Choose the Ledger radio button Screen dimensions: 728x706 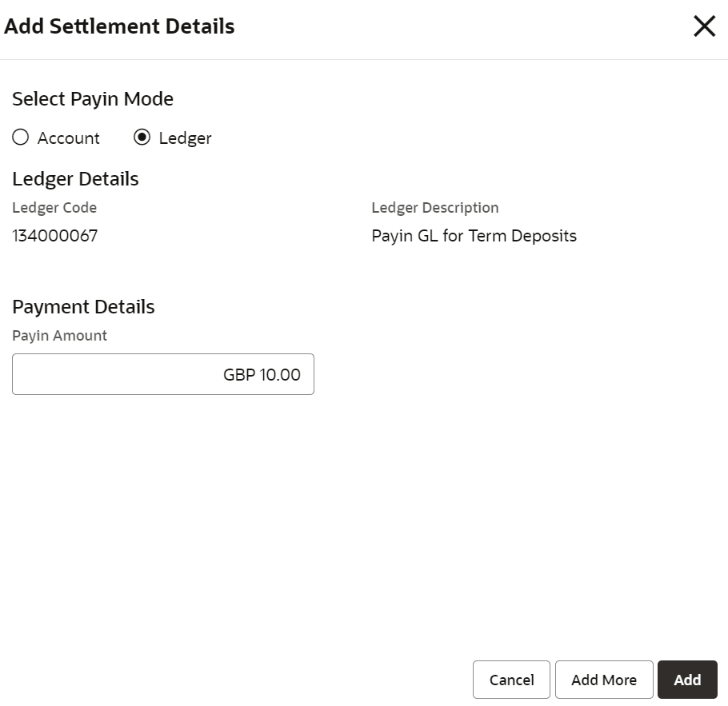pyautogui.click(x=142, y=138)
